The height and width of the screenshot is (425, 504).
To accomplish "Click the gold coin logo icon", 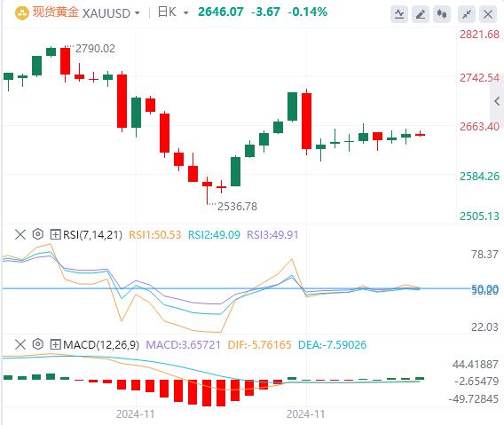I will (x=22, y=13).
